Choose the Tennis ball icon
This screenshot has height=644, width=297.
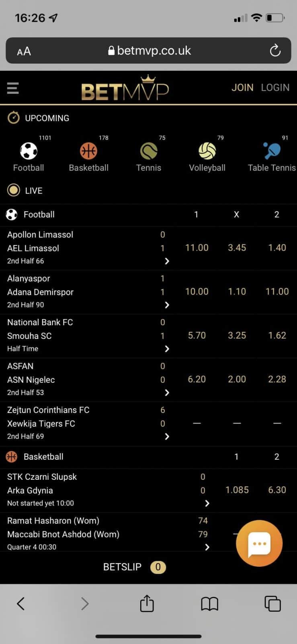pos(149,151)
